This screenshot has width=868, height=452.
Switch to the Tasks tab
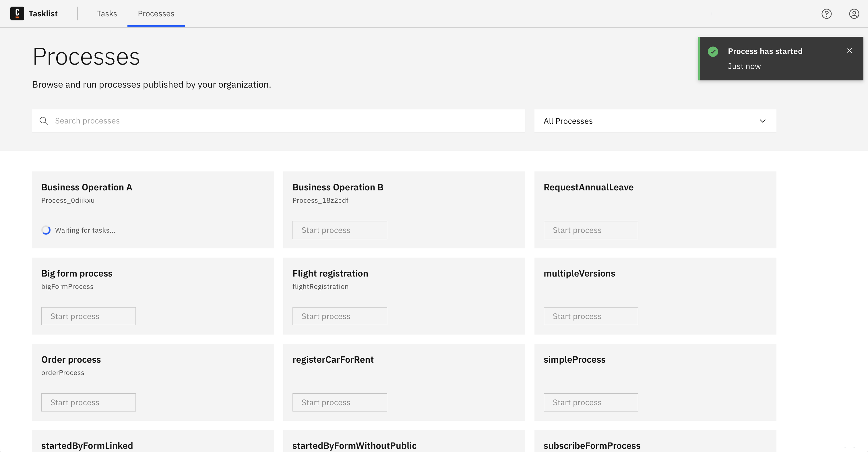pyautogui.click(x=107, y=13)
